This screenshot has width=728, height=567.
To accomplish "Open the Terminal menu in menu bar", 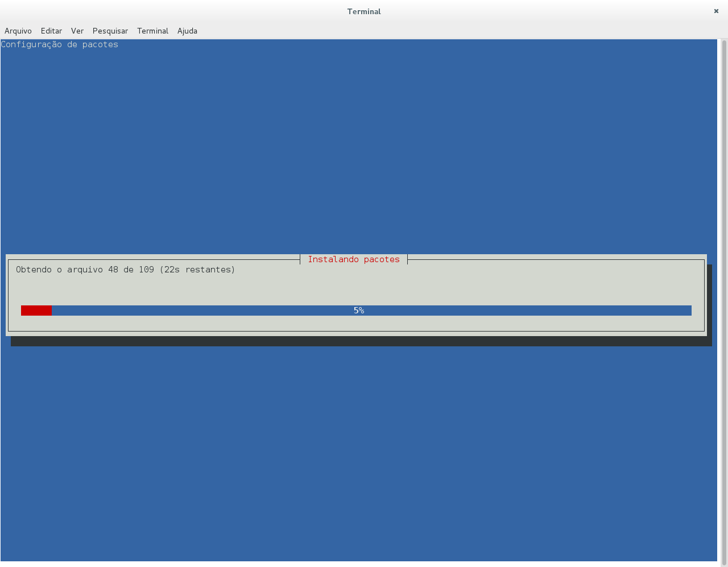I will click(152, 31).
